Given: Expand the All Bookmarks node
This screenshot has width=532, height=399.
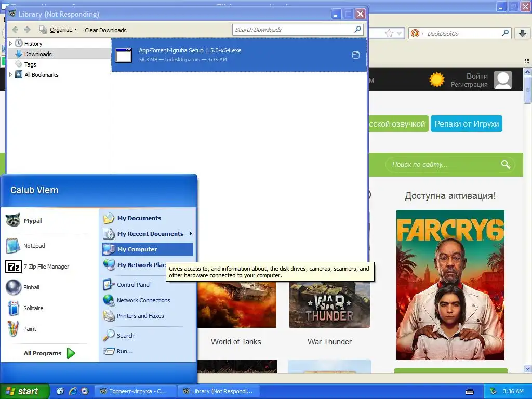Looking at the screenshot, I should (x=10, y=75).
